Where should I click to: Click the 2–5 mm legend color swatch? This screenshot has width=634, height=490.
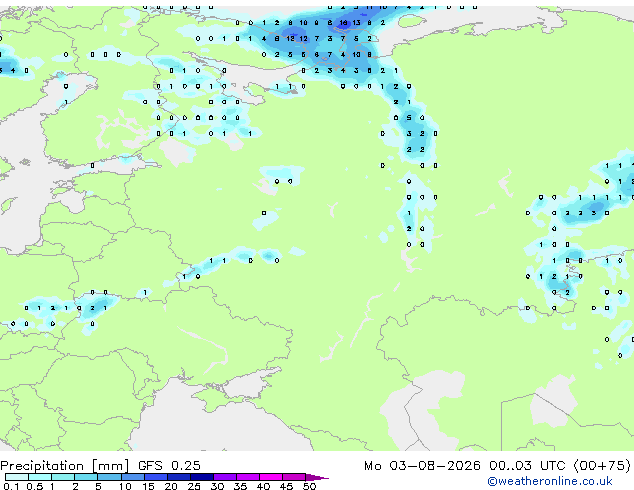86,477
